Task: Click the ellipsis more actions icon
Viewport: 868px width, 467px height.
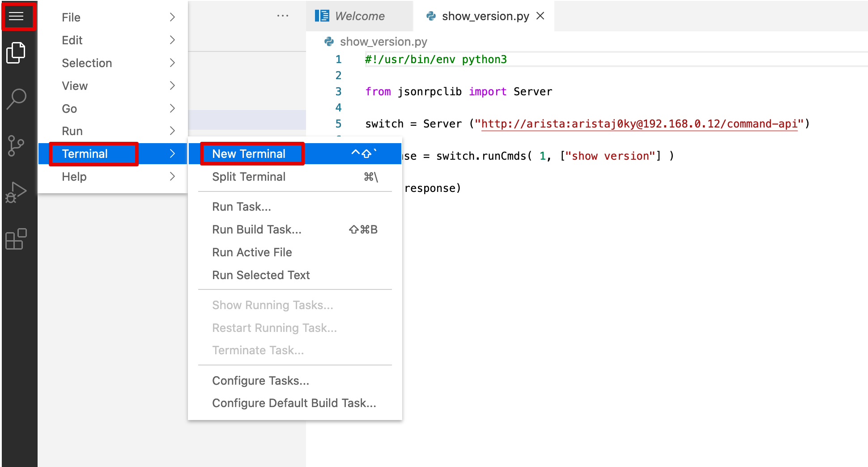Action: click(283, 15)
